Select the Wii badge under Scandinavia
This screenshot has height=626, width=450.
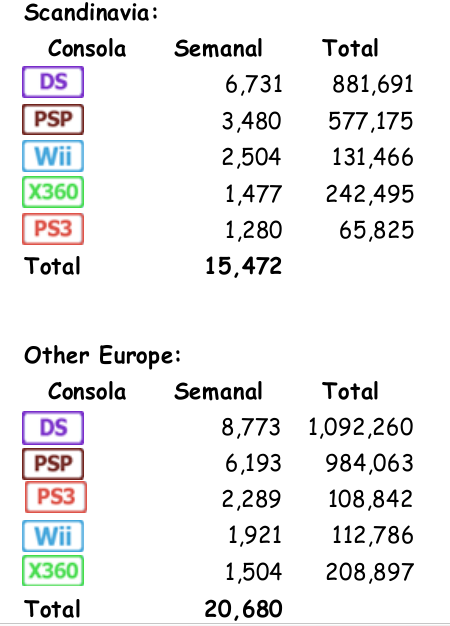[53, 156]
